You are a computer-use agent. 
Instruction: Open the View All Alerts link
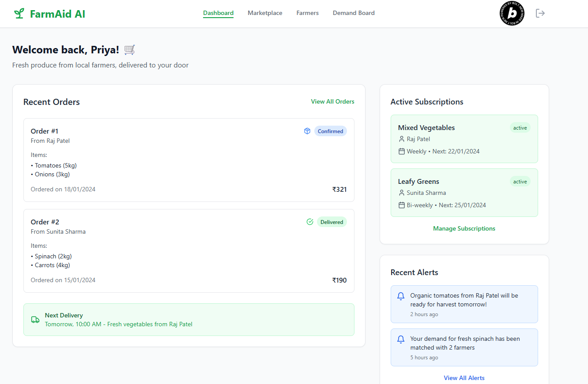coord(464,378)
